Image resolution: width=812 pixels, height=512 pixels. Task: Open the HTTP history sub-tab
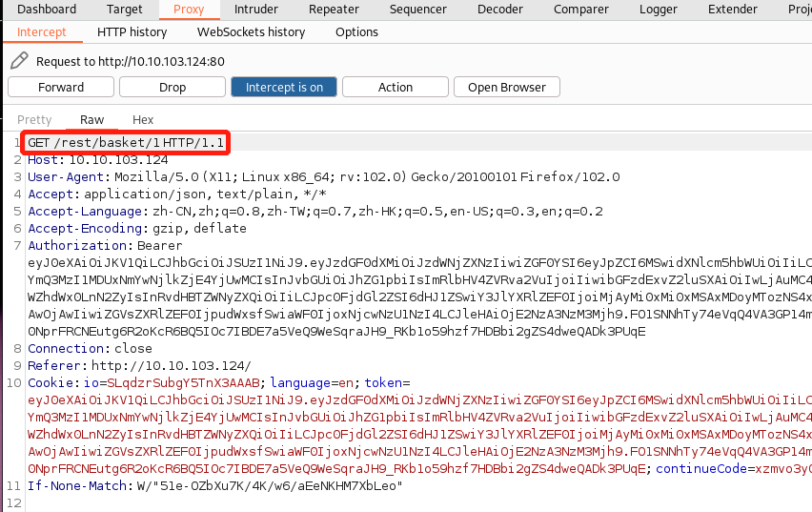click(132, 31)
